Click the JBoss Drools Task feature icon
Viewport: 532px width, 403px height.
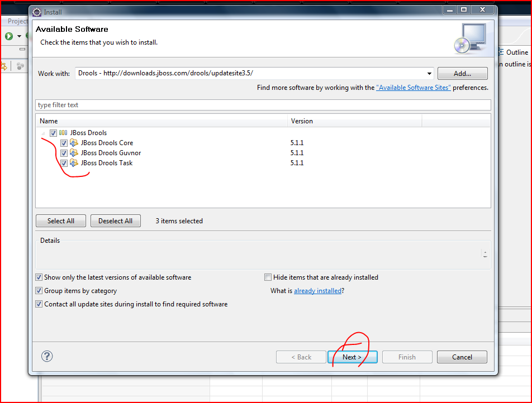point(74,163)
